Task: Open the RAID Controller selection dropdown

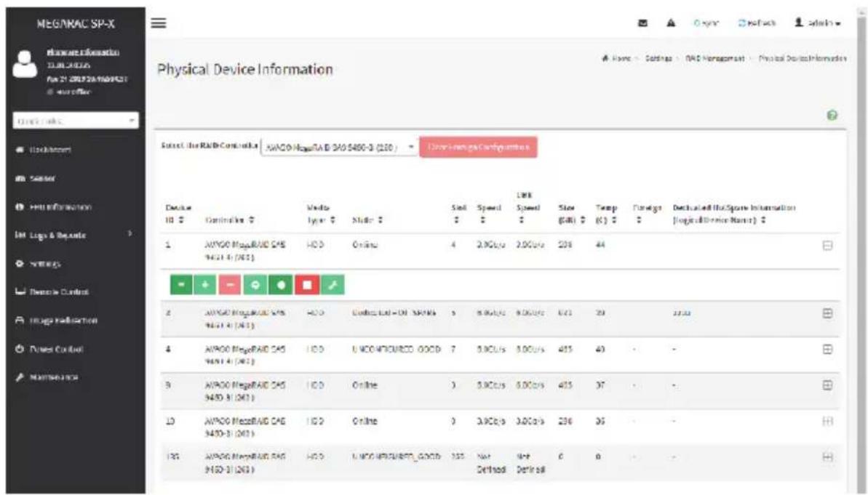Action: pos(339,147)
